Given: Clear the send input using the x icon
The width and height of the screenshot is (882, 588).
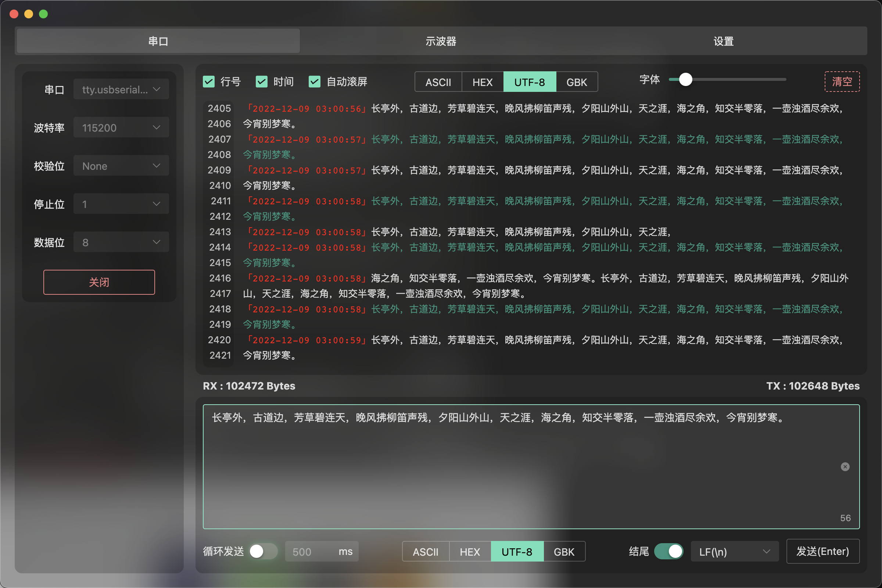Looking at the screenshot, I should [845, 467].
